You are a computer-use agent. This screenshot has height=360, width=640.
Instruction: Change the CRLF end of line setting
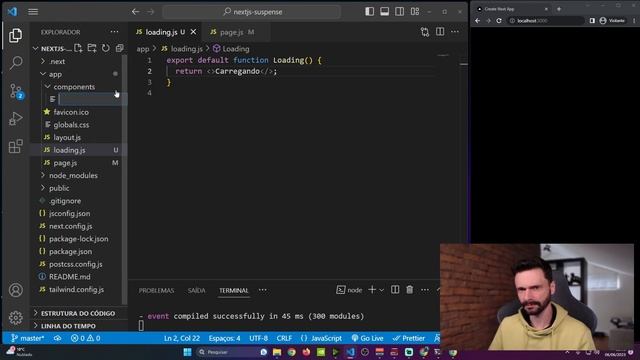284,338
